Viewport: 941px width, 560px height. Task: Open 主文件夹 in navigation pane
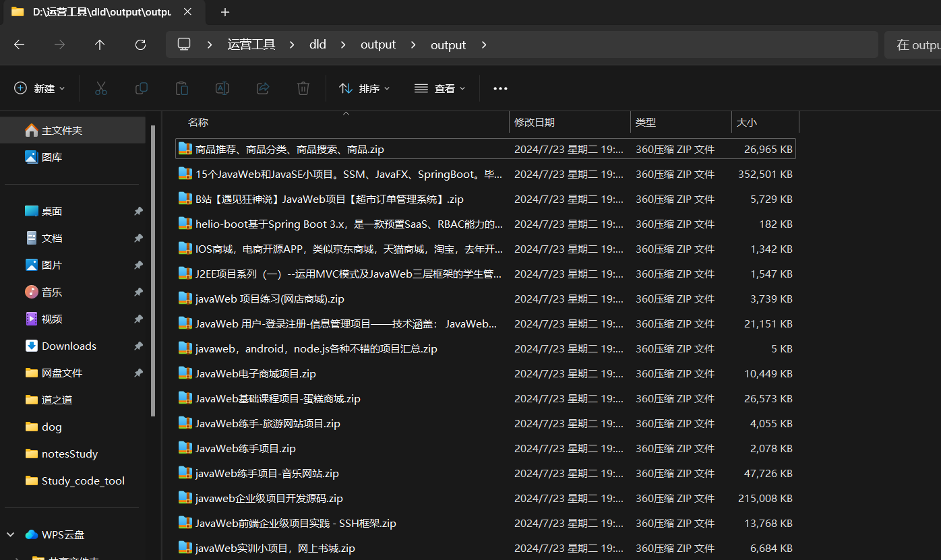point(73,130)
